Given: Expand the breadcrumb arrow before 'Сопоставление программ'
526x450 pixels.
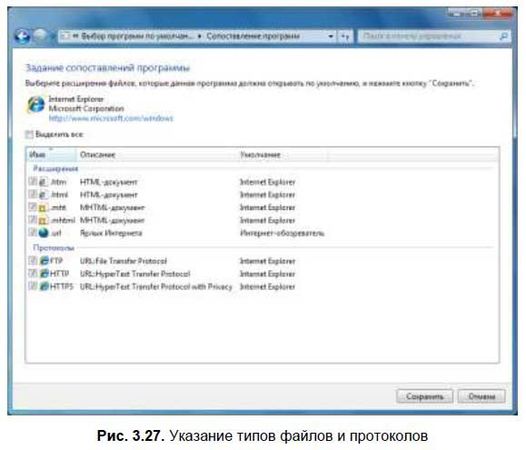Looking at the screenshot, I should (199, 36).
